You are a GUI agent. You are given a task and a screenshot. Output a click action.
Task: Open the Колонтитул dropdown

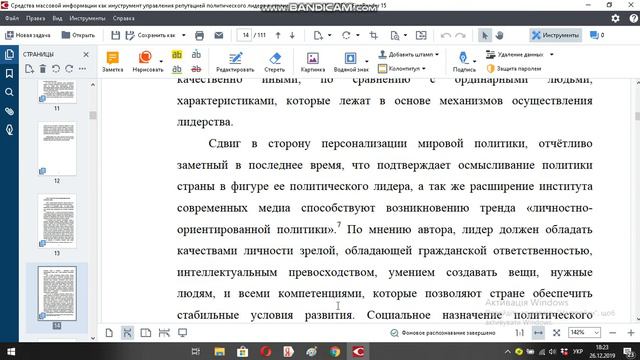(402, 69)
